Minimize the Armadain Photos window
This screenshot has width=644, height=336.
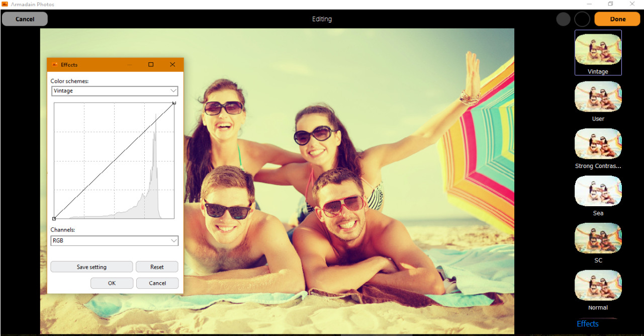click(x=589, y=4)
